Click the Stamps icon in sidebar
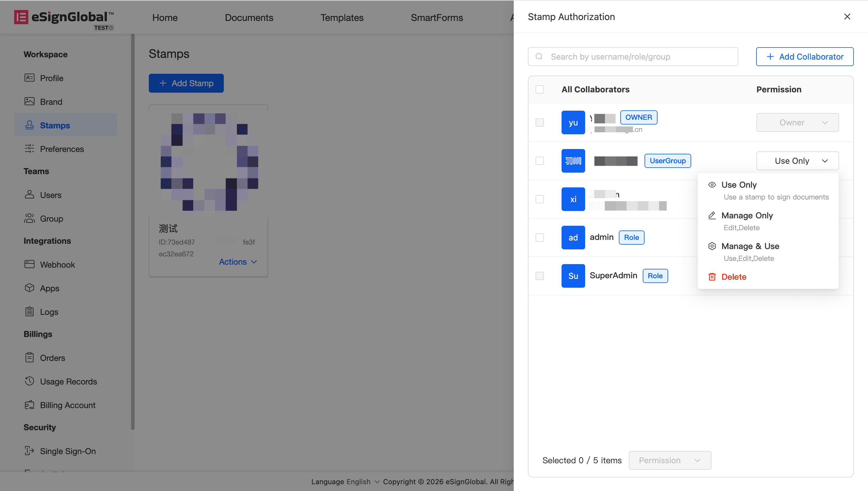868x491 pixels. [29, 125]
